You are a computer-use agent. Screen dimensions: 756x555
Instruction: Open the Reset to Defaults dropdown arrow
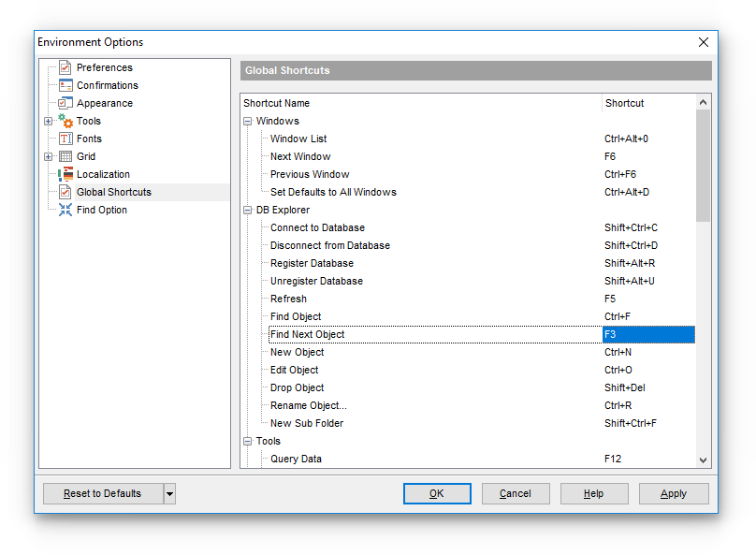[x=169, y=494]
